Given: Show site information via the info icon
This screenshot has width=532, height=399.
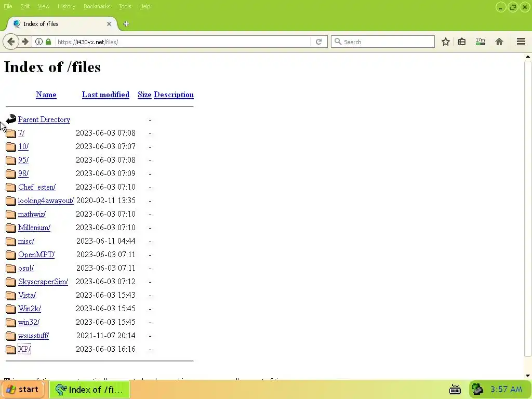Looking at the screenshot, I should click(39, 42).
